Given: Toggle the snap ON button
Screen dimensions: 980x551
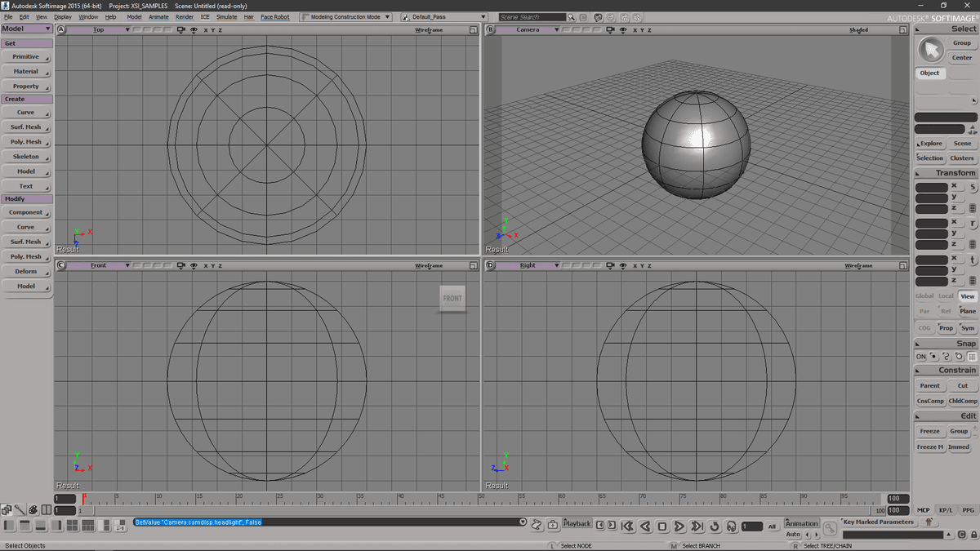Looking at the screenshot, I should (x=920, y=357).
